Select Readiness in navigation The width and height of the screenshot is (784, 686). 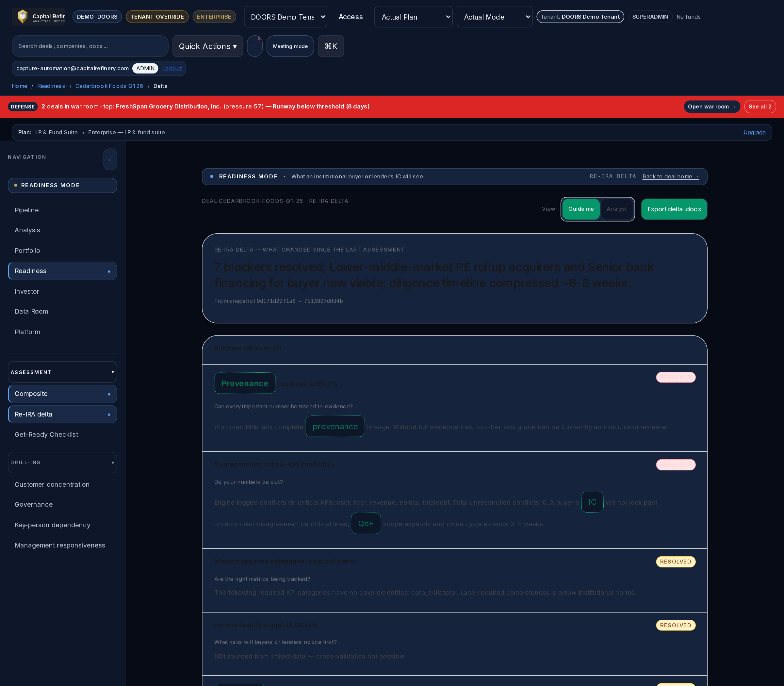(62, 271)
